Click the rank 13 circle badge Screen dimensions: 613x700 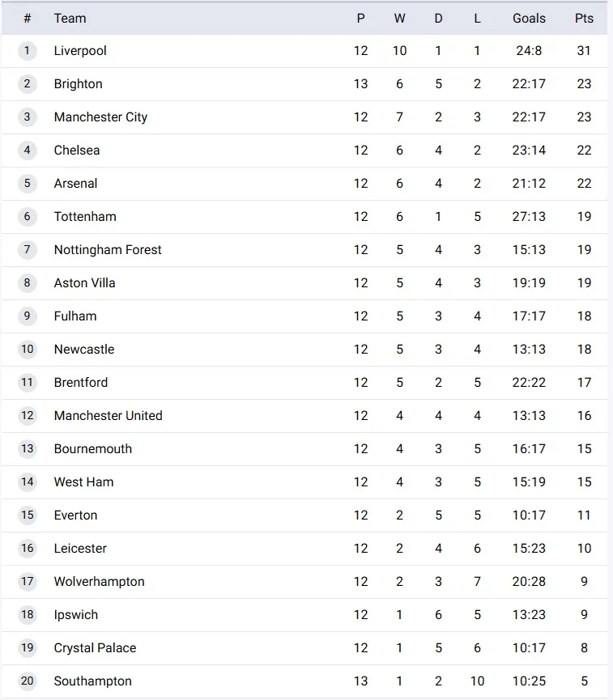28,449
